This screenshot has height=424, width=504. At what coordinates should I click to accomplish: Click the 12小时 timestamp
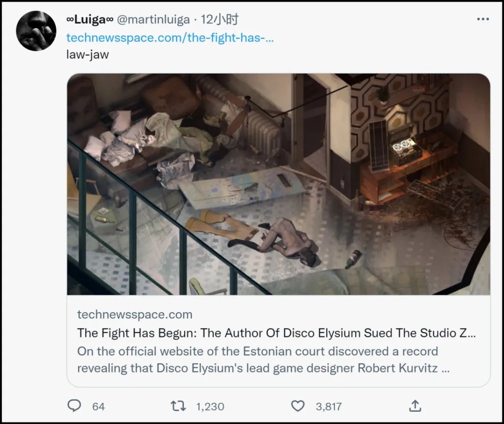(x=219, y=20)
